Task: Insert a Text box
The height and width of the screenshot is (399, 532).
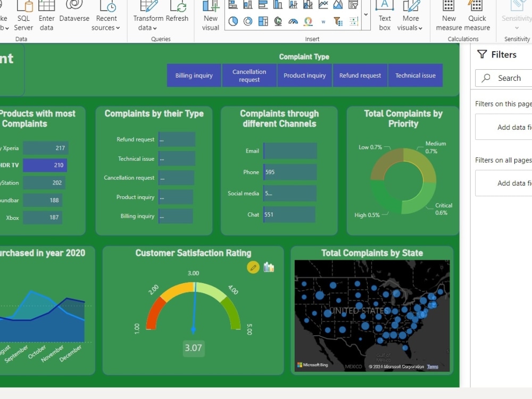Action: click(x=384, y=16)
